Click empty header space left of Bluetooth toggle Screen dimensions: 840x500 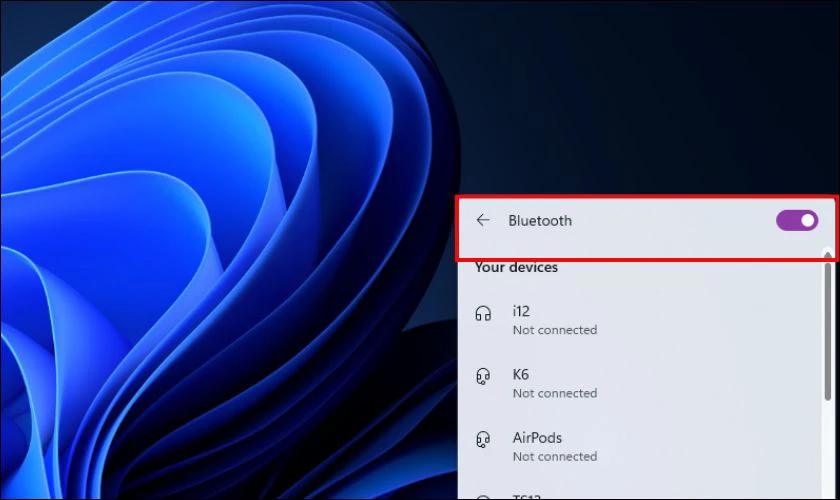pos(680,221)
